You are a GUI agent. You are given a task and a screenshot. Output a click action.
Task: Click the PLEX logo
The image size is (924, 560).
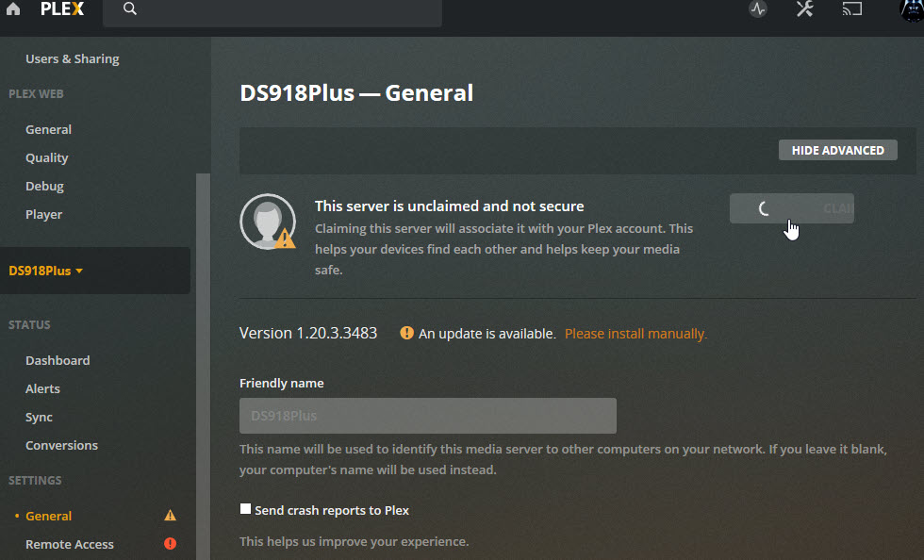[x=62, y=8]
